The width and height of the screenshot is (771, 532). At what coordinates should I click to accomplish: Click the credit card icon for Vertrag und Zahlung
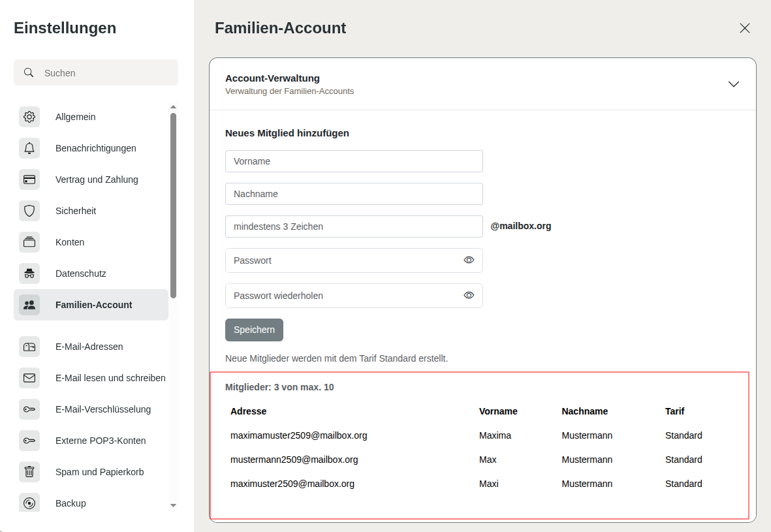(29, 180)
